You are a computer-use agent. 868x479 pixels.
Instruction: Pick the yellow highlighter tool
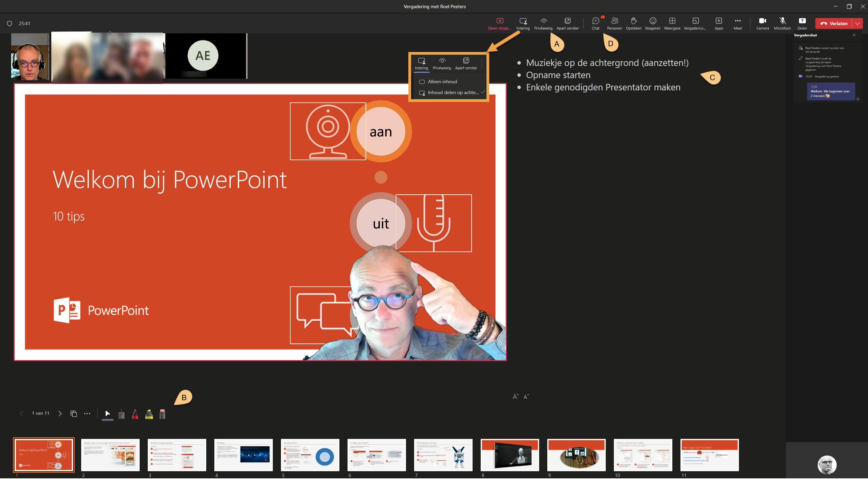click(149, 414)
